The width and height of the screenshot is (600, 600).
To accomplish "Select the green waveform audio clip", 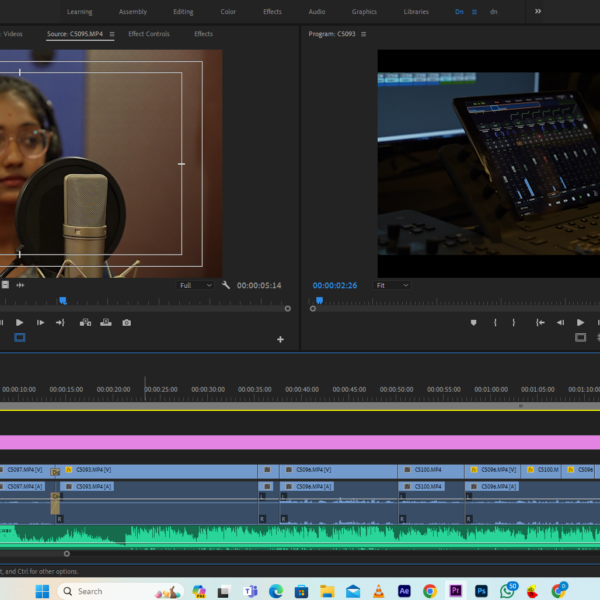I will 300,536.
